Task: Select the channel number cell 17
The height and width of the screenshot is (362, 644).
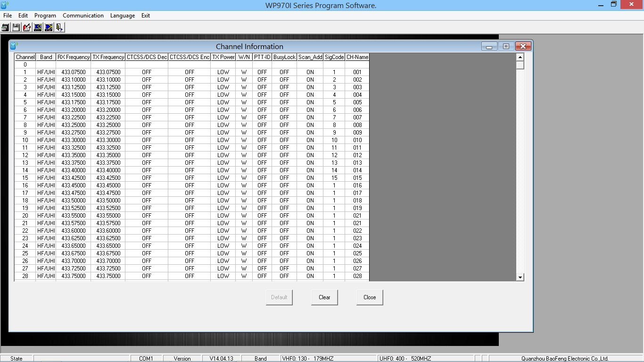Action: point(25,193)
